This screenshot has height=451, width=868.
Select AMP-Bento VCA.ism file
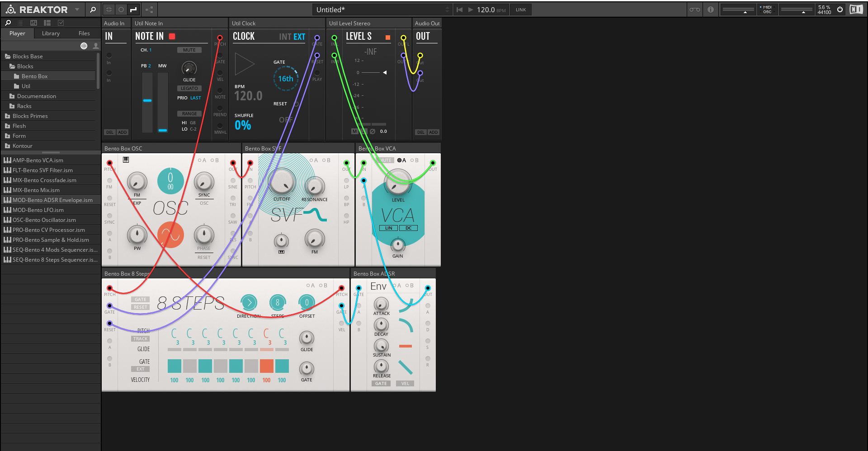tap(51, 160)
